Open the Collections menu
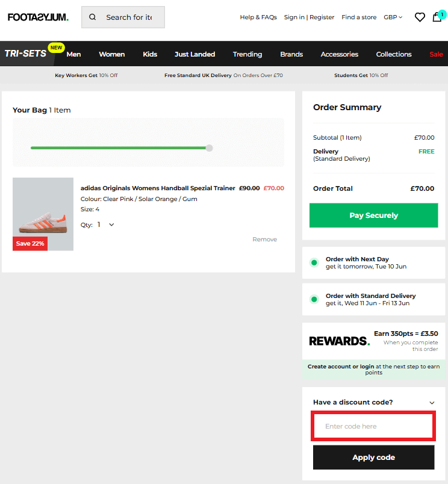Screen dimensions: 448x484 394,54
